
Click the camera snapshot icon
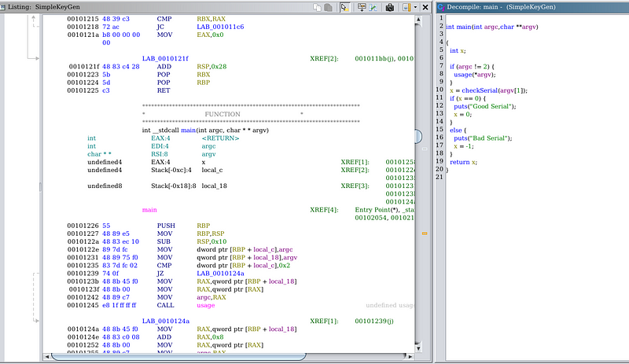point(389,7)
